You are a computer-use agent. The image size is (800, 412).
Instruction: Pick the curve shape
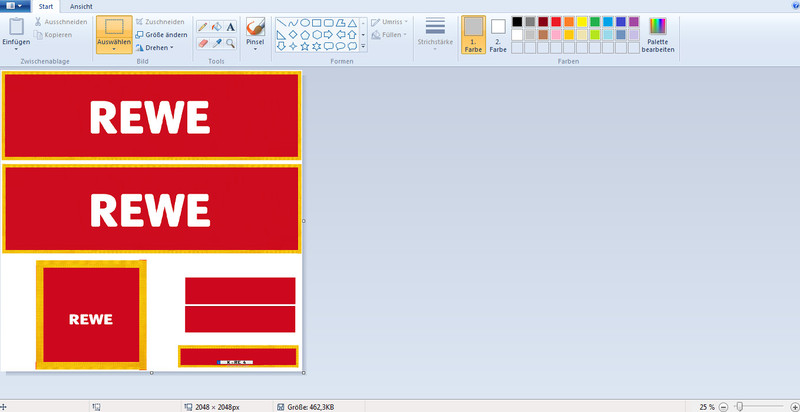[x=293, y=23]
